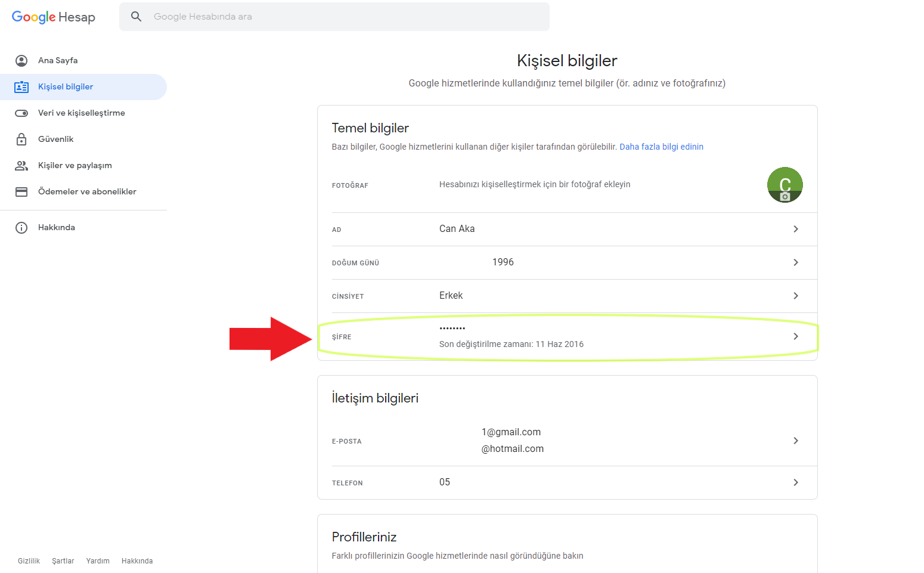924x573 pixels.
Task: Click the Hakkında info icon in sidebar
Action: (x=21, y=227)
